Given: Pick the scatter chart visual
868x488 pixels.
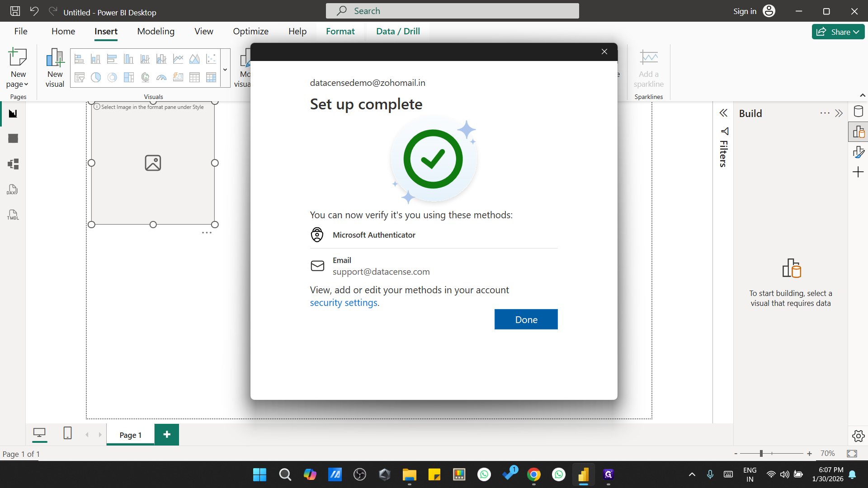Looking at the screenshot, I should [x=211, y=58].
